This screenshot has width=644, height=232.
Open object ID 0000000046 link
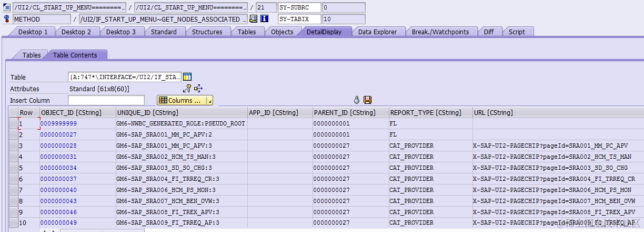[x=58, y=212]
